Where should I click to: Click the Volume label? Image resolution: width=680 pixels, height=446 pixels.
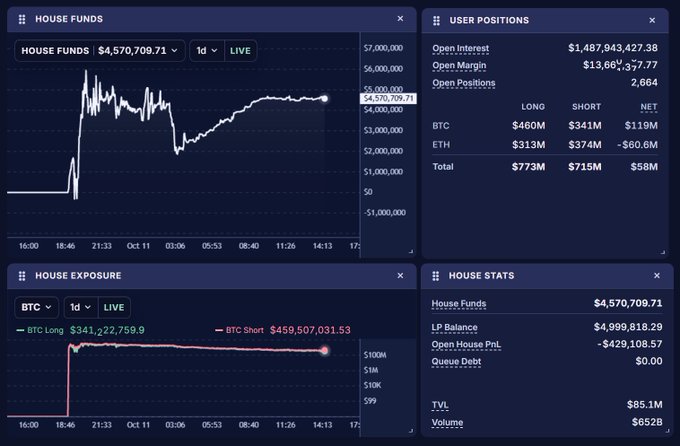click(x=447, y=423)
